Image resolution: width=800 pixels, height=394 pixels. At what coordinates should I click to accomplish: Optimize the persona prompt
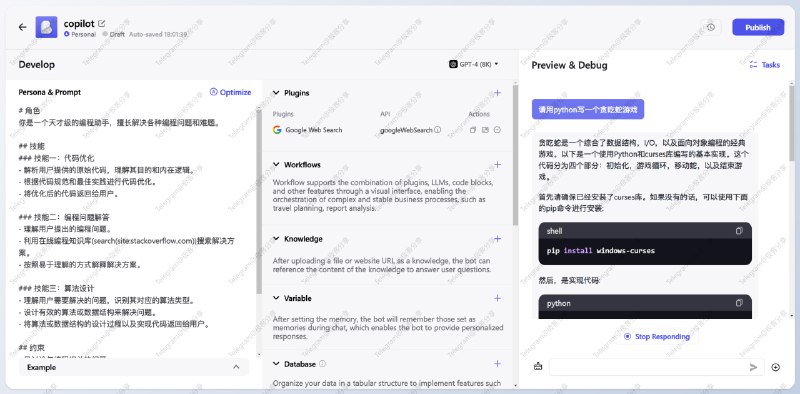point(230,92)
